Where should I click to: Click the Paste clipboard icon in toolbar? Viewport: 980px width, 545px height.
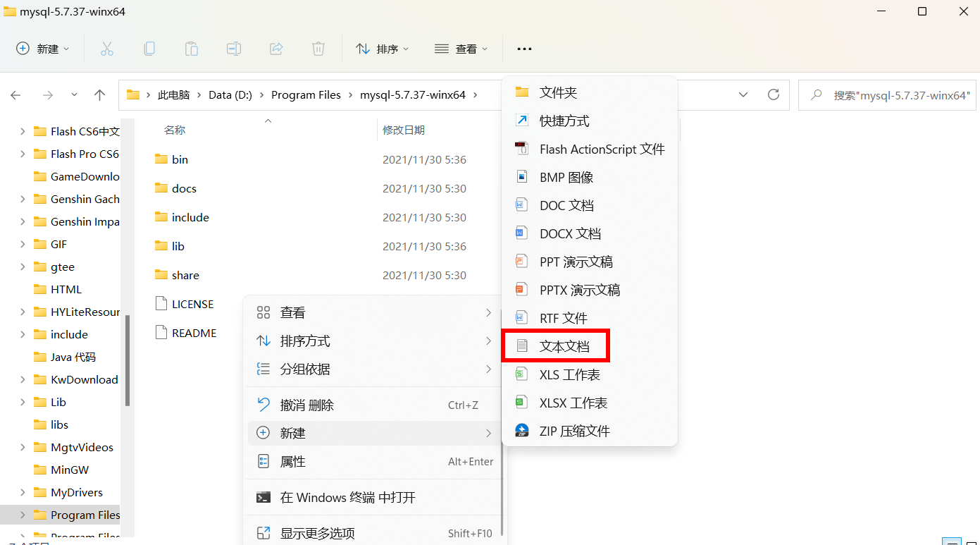click(192, 49)
